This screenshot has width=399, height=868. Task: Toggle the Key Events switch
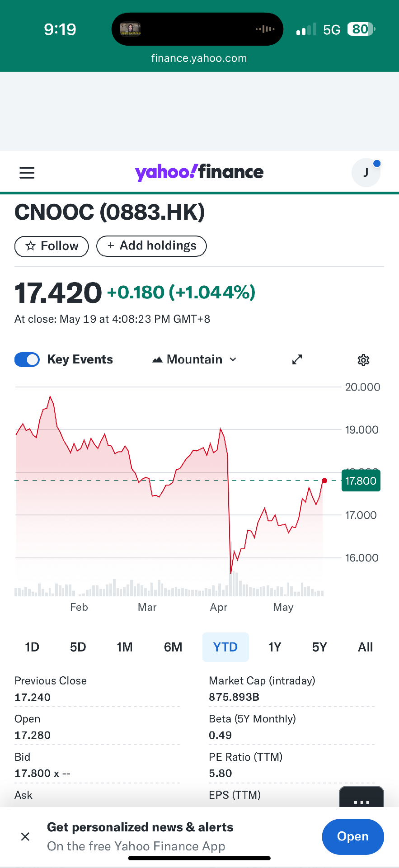click(27, 359)
